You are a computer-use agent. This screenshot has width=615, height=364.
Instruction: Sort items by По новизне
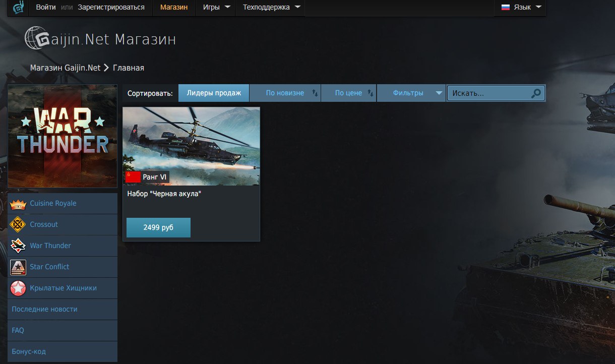tap(285, 93)
